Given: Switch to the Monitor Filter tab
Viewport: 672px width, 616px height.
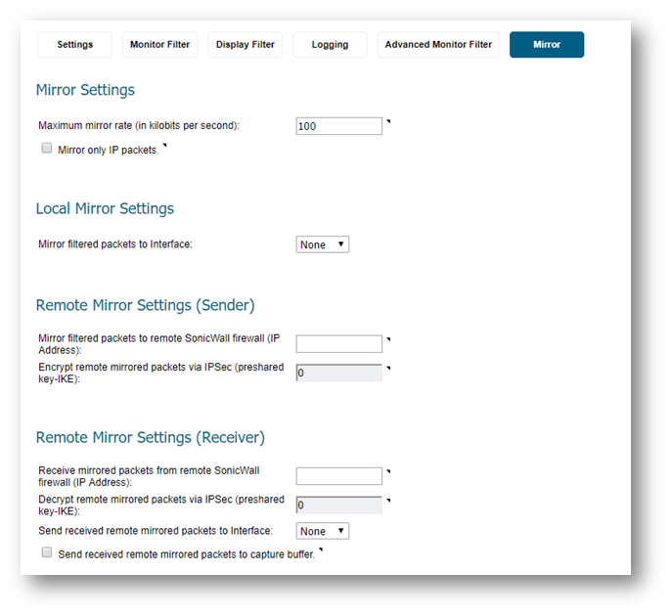Looking at the screenshot, I should (x=159, y=45).
